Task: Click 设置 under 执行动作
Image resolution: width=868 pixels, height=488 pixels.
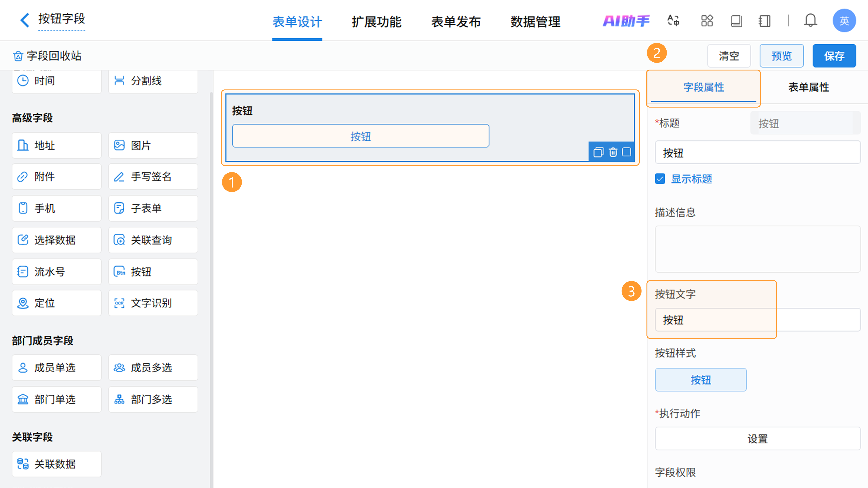Action: (757, 439)
